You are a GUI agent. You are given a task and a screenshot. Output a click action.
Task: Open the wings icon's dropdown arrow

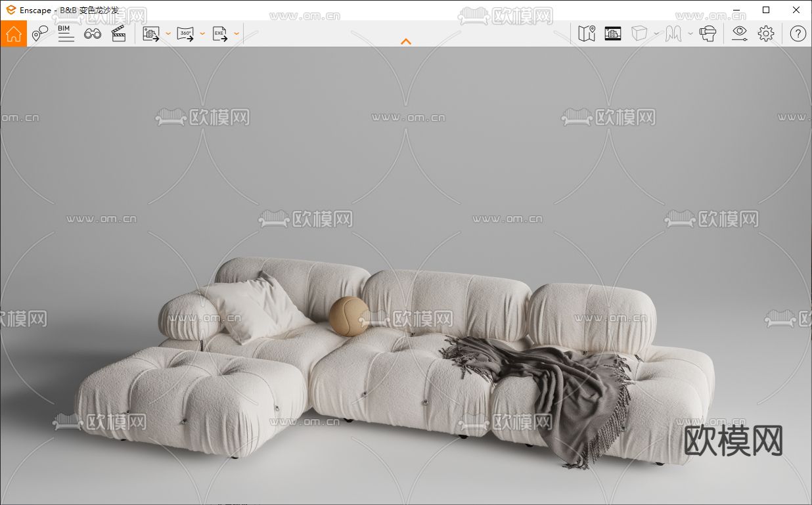pyautogui.click(x=690, y=33)
